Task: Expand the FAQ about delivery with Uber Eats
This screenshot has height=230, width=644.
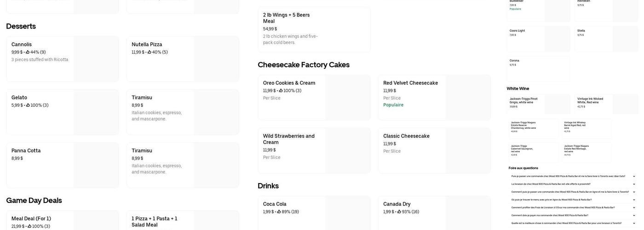Action: 634,176
